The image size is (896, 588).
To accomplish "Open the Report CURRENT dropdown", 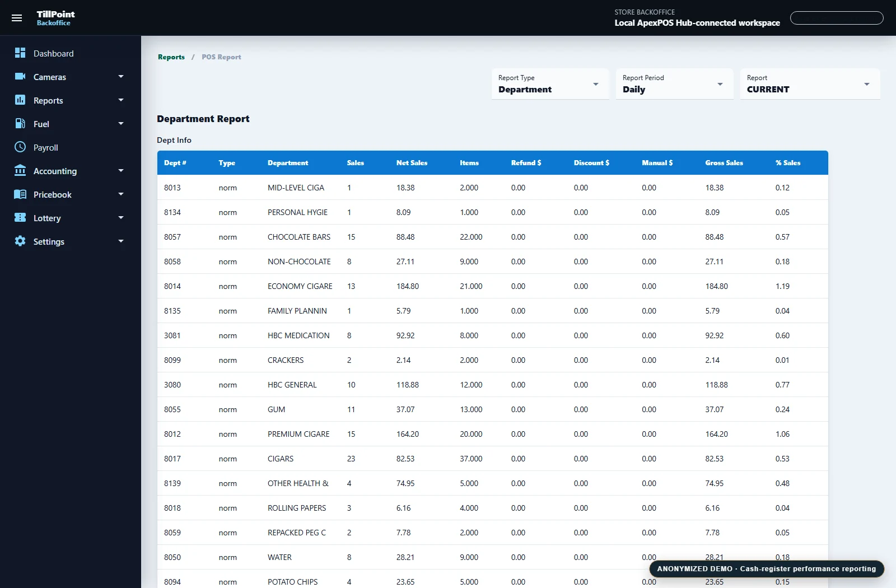I will tap(810, 84).
